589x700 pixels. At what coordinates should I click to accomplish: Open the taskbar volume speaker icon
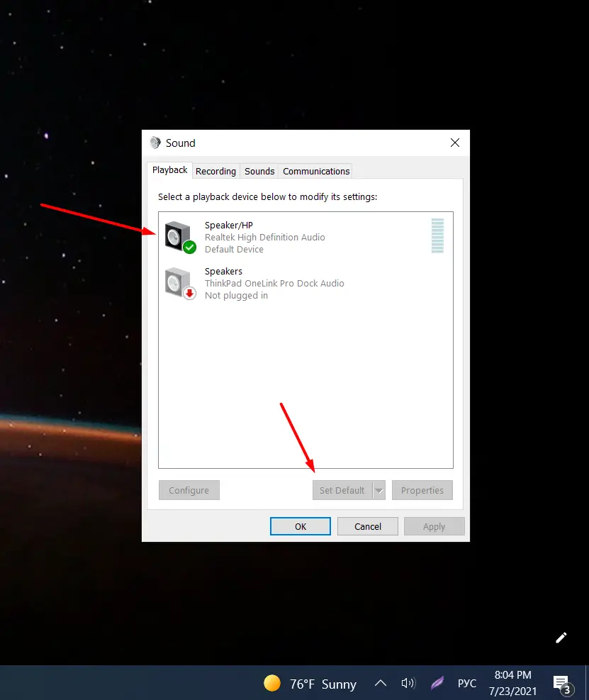coord(408,683)
